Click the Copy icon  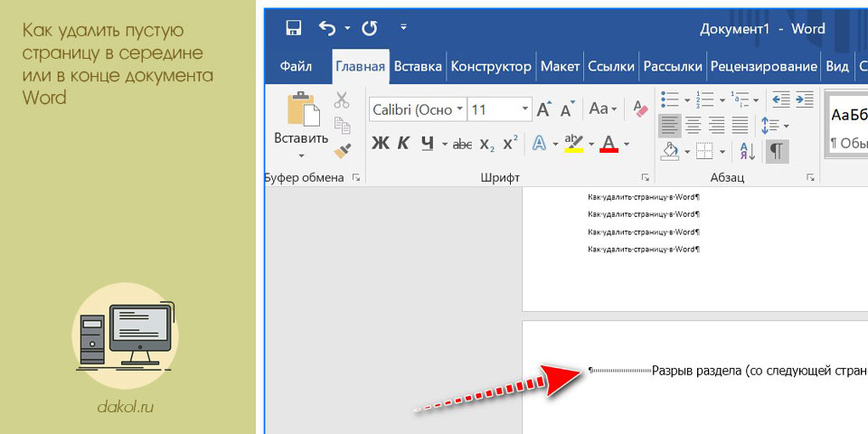342,125
